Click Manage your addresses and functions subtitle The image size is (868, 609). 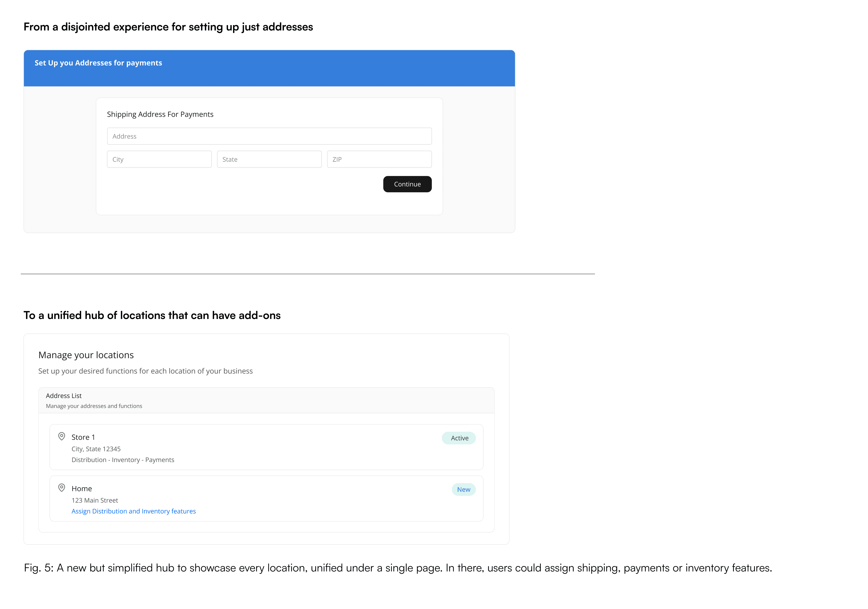94,406
